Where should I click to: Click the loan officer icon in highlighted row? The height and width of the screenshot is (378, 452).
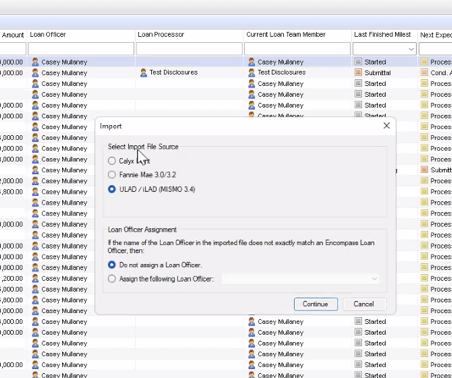[35, 62]
